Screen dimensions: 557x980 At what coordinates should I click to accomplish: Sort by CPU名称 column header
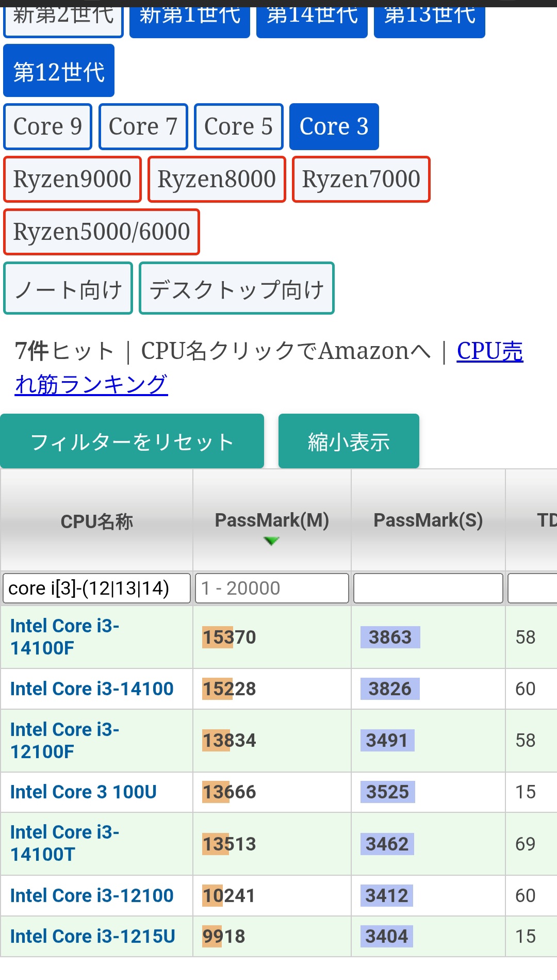click(97, 521)
